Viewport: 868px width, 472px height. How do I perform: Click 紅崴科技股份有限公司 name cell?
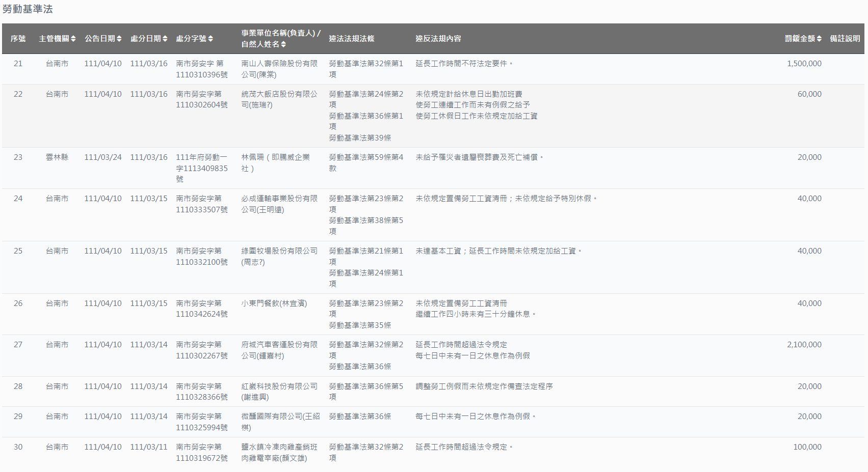(x=279, y=392)
